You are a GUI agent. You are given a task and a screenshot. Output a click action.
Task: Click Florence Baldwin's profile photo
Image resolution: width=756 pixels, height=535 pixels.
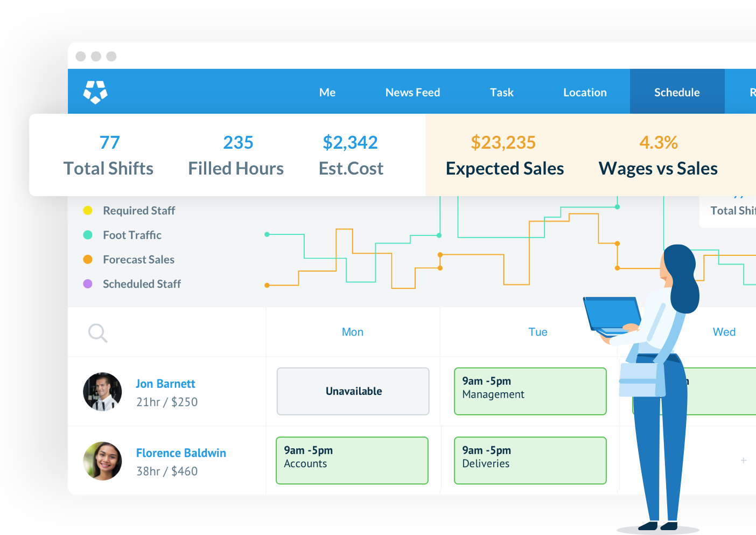pos(102,461)
